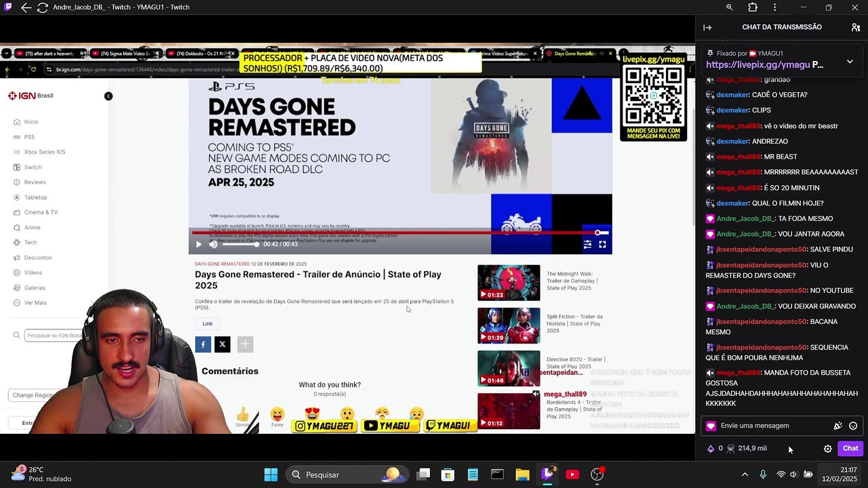
Task: Open 'Cinema & TV' in the sidebar
Action: pyautogui.click(x=41, y=212)
